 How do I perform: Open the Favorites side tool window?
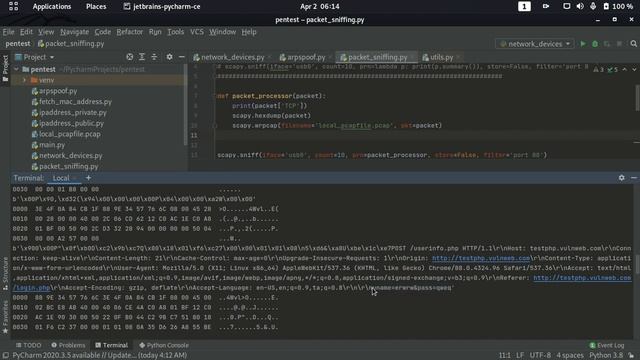5,317
